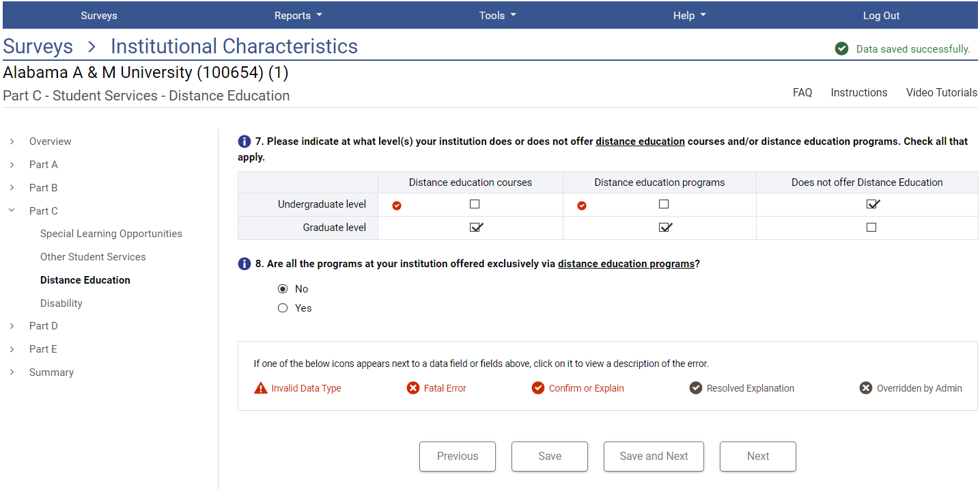Image resolution: width=980 pixels, height=490 pixels.
Task: Expand the Part D section
Action: pos(12,326)
